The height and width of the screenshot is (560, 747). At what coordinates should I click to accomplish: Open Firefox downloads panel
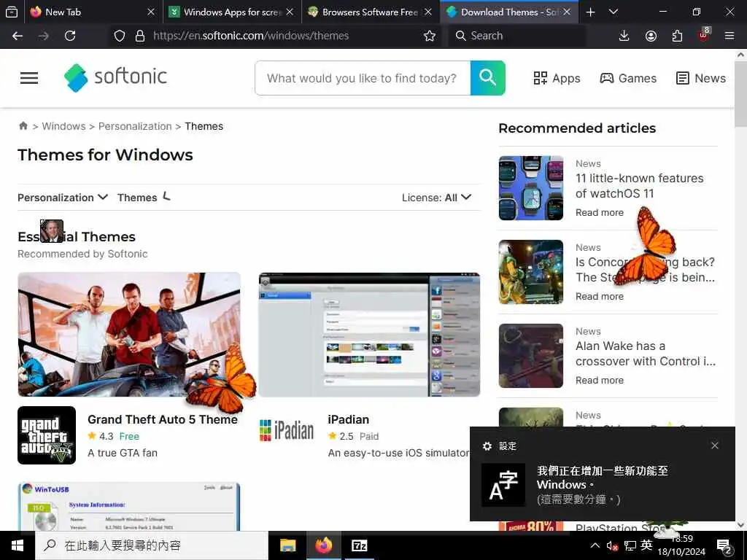point(624,36)
